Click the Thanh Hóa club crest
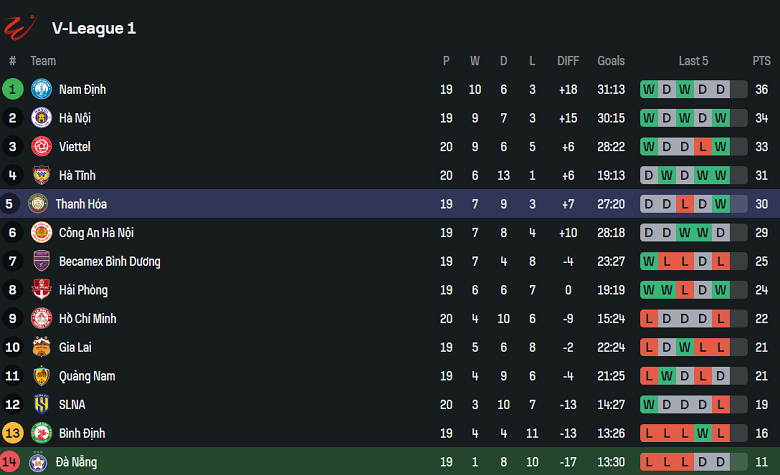Image resolution: width=780 pixels, height=475 pixels. [41, 204]
